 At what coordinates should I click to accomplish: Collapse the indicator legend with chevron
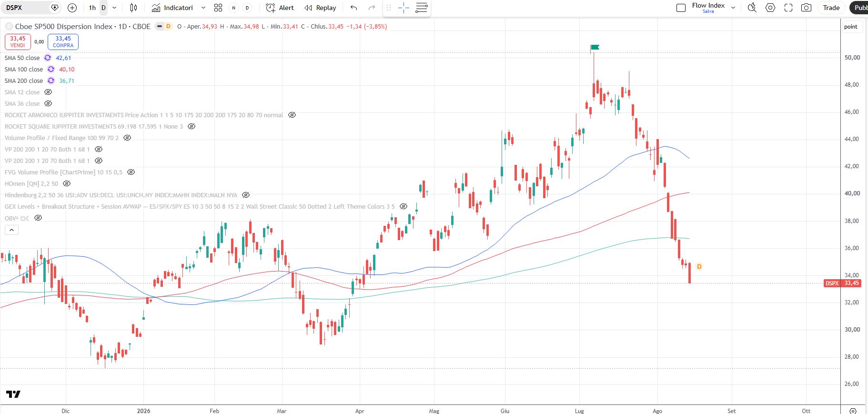pyautogui.click(x=11, y=230)
